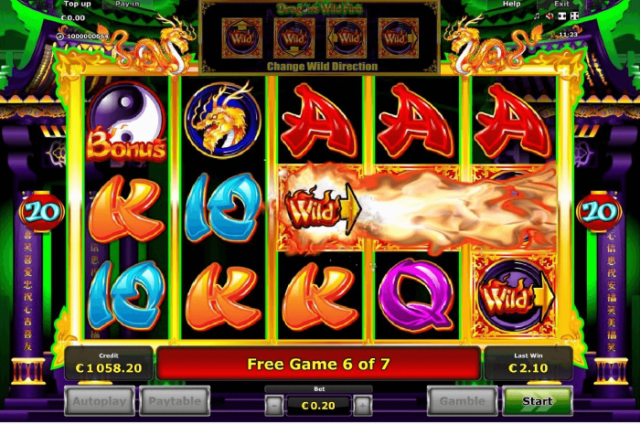
Task: Click the Gamble button
Action: 462,401
